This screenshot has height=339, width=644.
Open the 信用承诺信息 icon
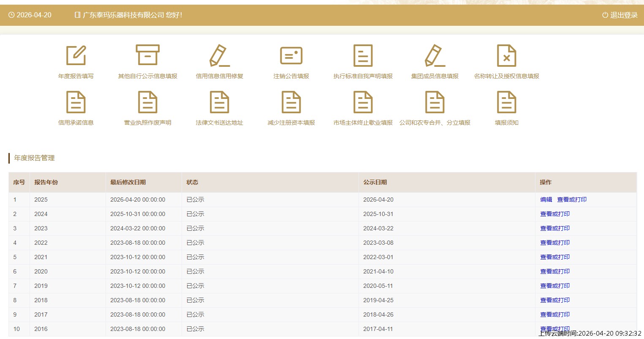point(76,102)
